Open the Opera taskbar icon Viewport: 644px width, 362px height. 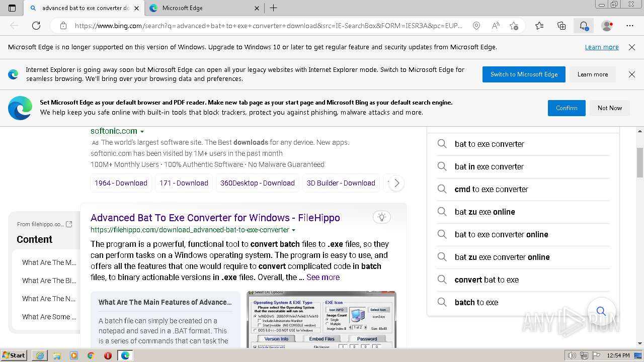[108, 355]
